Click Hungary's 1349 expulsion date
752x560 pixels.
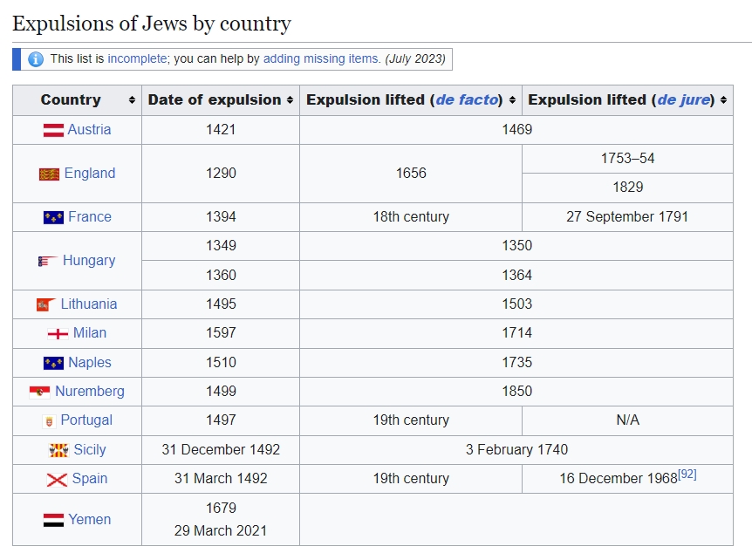(x=221, y=245)
